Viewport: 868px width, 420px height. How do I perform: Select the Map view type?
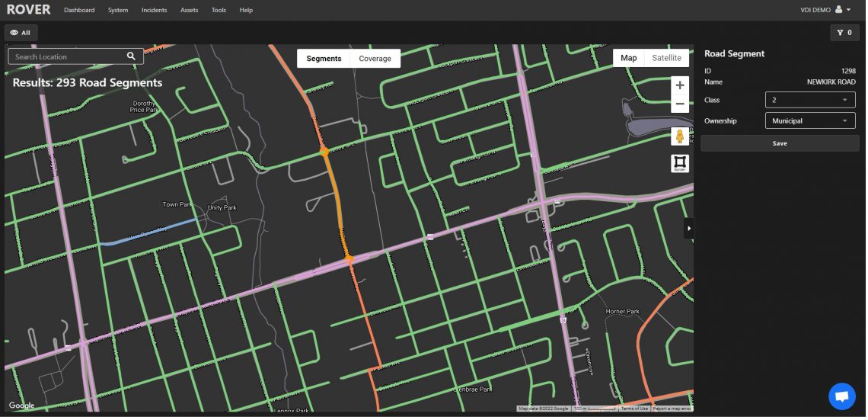(628, 58)
